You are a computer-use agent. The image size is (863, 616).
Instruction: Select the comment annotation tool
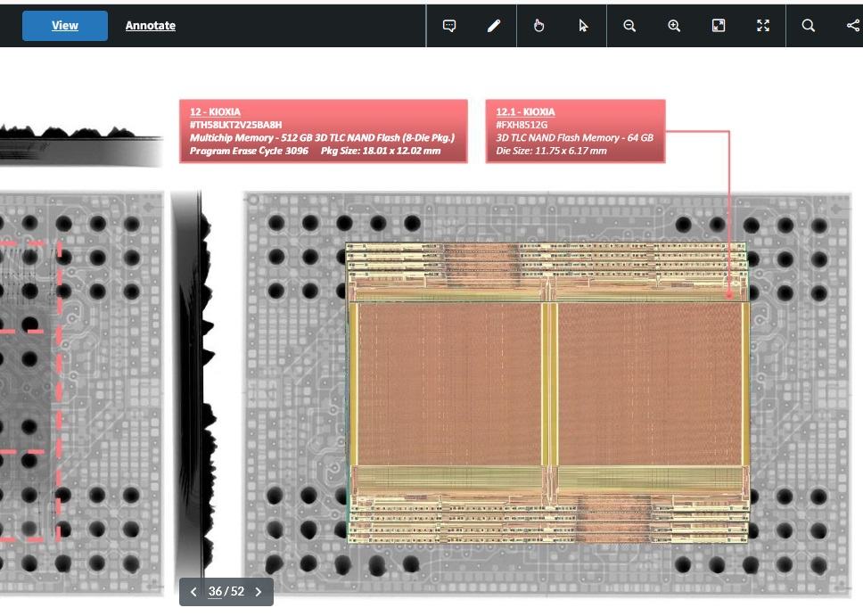449,25
